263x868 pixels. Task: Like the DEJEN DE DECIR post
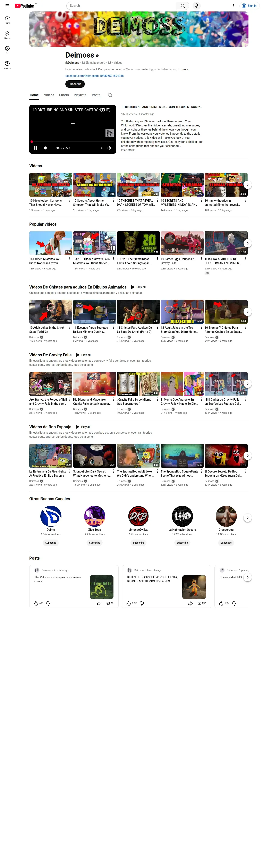(x=129, y=603)
